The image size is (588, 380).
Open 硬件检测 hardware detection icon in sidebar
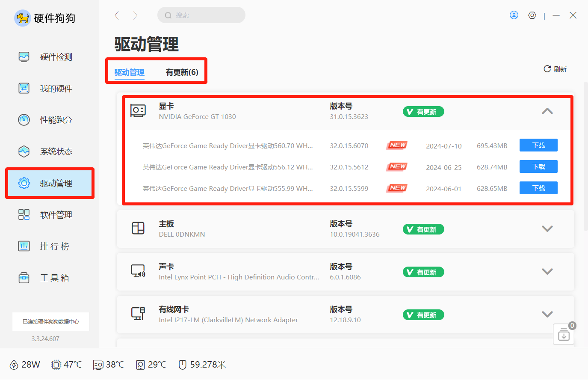pyautogui.click(x=24, y=57)
